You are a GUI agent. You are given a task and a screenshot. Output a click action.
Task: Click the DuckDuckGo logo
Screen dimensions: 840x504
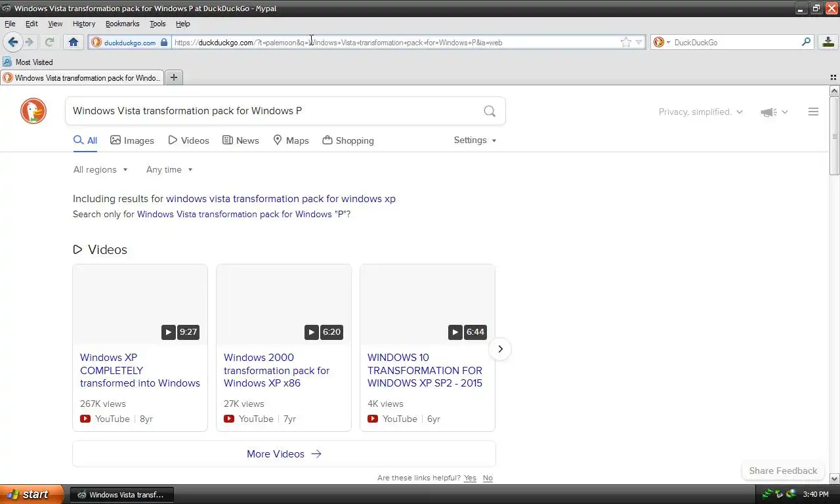point(33,111)
